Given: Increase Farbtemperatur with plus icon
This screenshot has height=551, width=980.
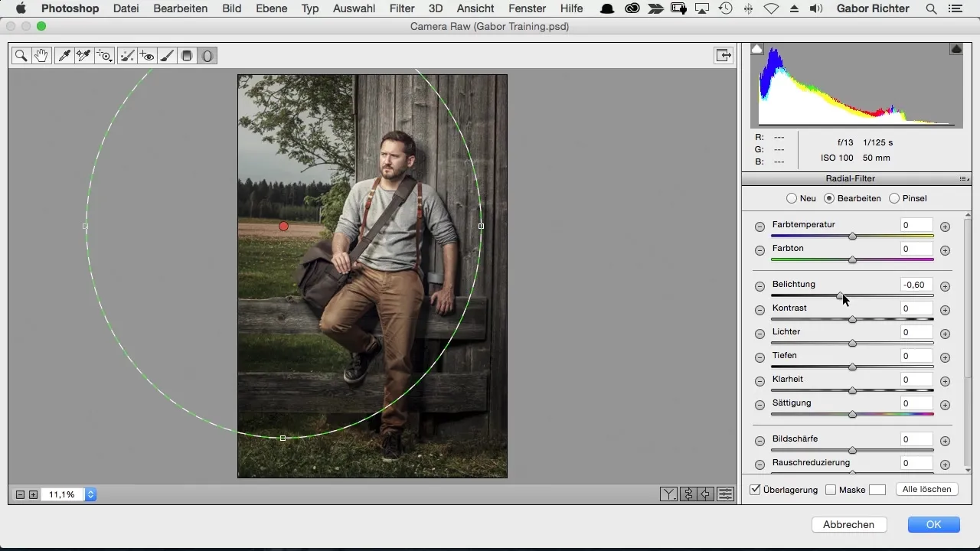Looking at the screenshot, I should click(945, 227).
